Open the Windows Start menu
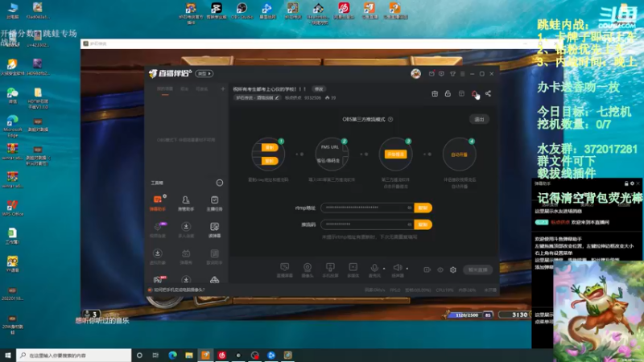 [8, 355]
